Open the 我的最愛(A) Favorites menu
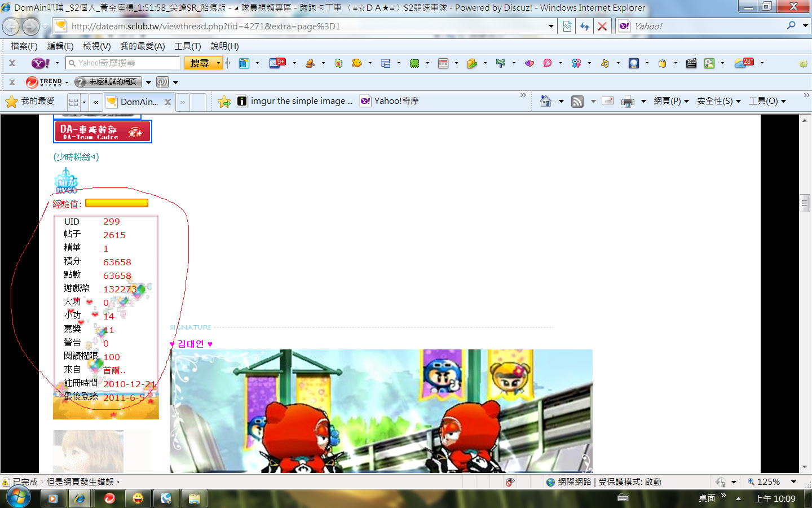 click(x=143, y=46)
